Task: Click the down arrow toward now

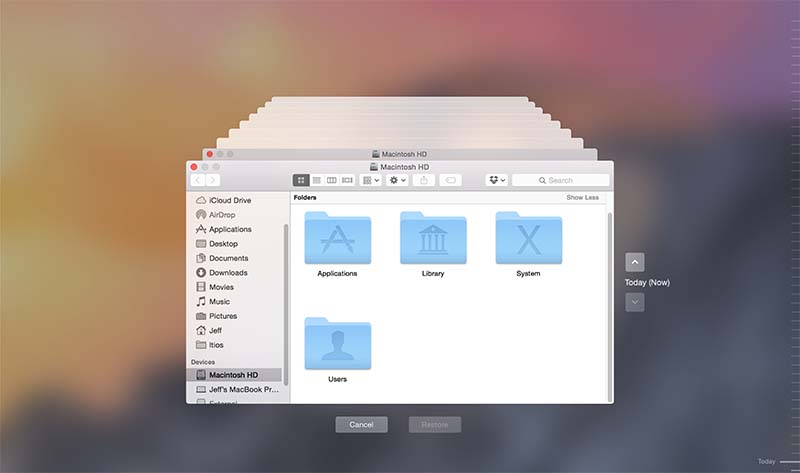Action: [635, 302]
